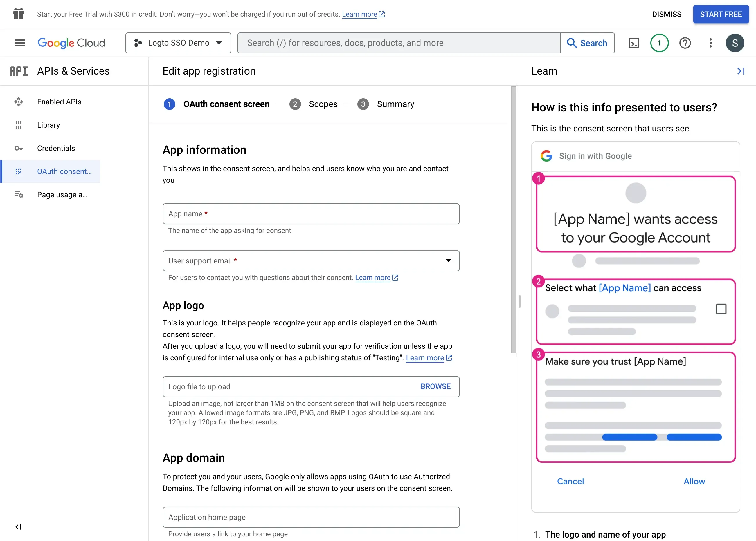Click the Page usage analytics sidebar icon
Screen dimensions: 756x541
coord(19,194)
